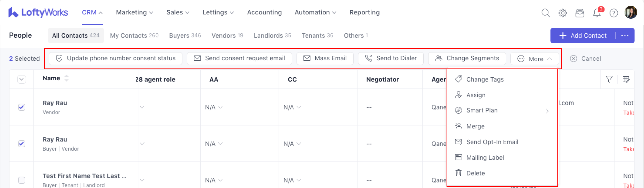
Task: Open the column customization icon
Action: (x=626, y=79)
